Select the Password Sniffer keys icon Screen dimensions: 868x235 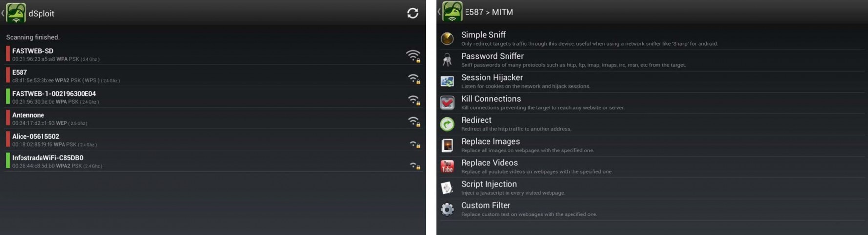[447, 60]
